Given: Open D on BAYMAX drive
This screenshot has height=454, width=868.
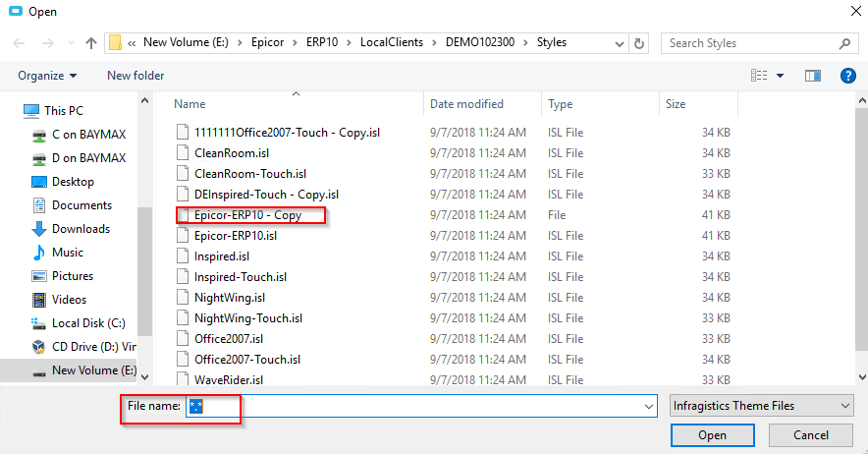Looking at the screenshot, I should [79, 158].
